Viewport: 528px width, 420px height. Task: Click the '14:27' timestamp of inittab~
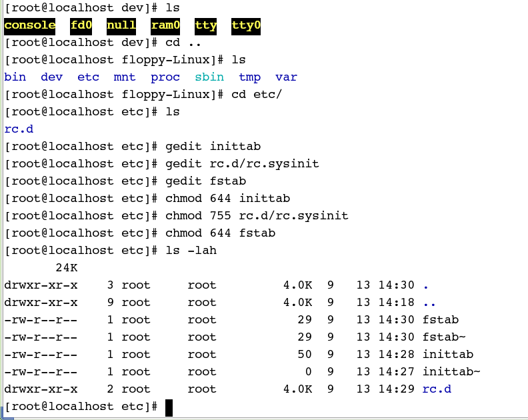[397, 372]
